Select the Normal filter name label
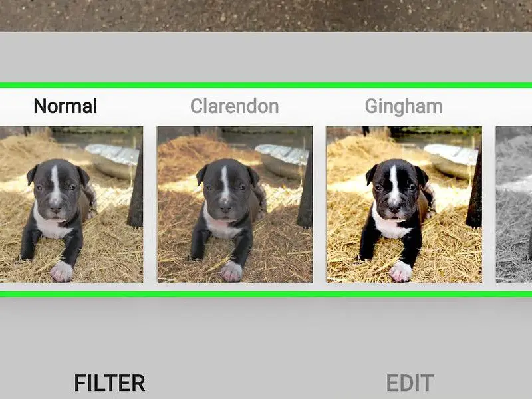 [x=65, y=106]
